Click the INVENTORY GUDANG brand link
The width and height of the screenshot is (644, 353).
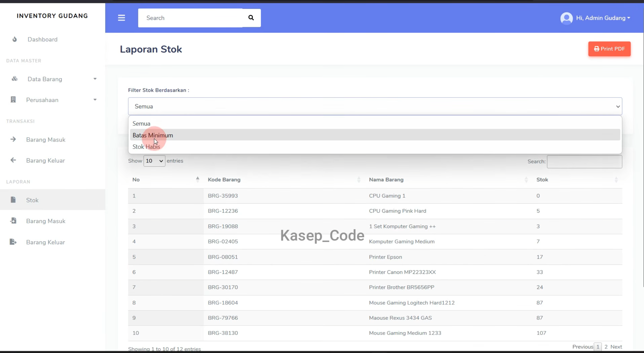point(52,16)
